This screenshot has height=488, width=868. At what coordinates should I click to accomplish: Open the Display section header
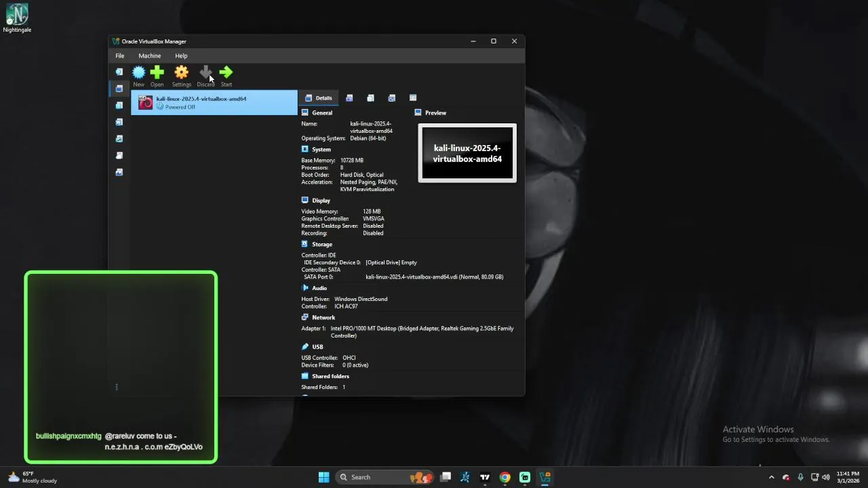(321, 201)
